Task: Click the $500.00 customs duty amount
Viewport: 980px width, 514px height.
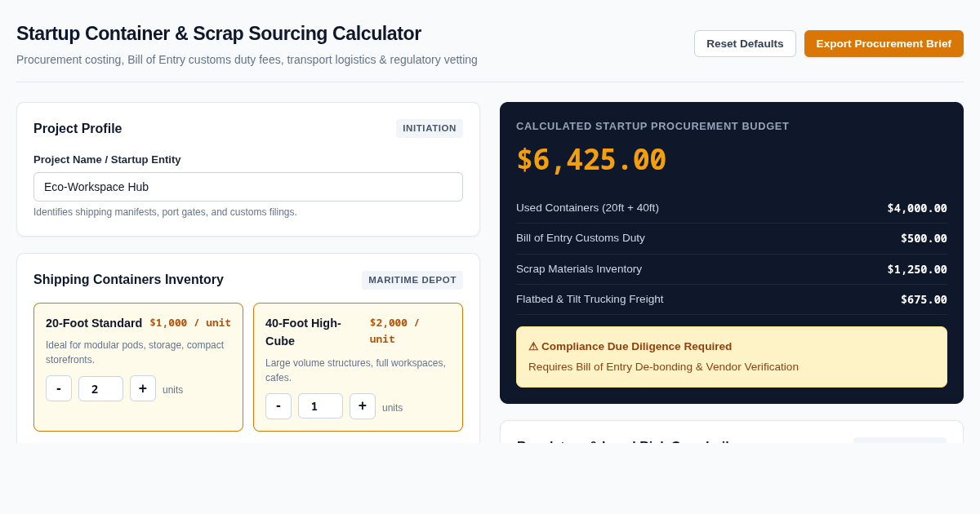Action: tap(924, 238)
